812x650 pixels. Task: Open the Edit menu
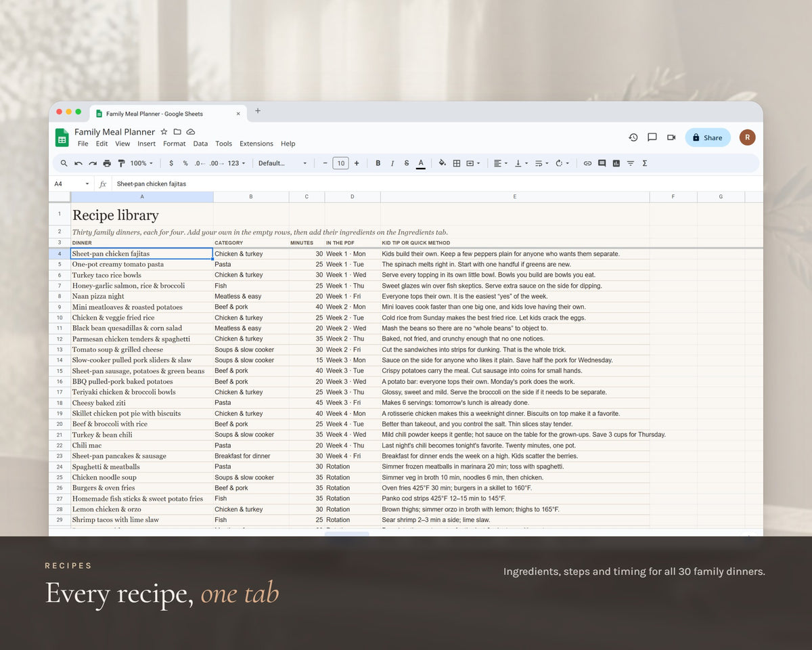pyautogui.click(x=101, y=144)
